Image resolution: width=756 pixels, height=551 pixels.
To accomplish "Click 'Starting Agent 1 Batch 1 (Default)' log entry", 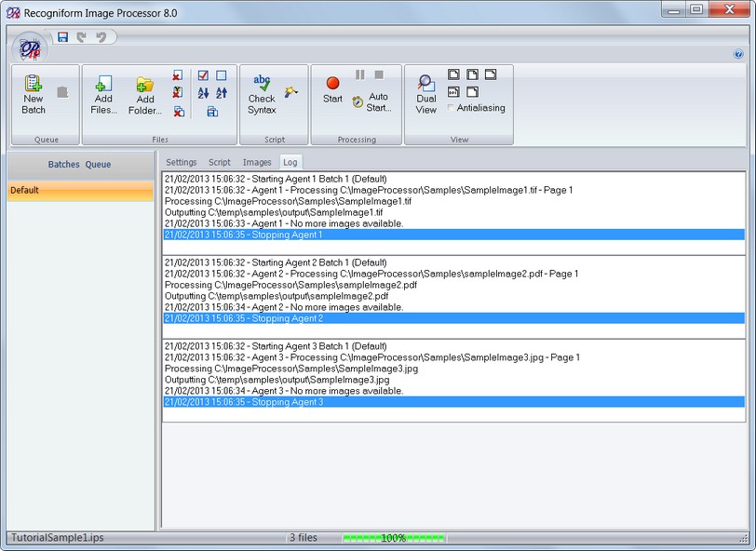I will (276, 179).
